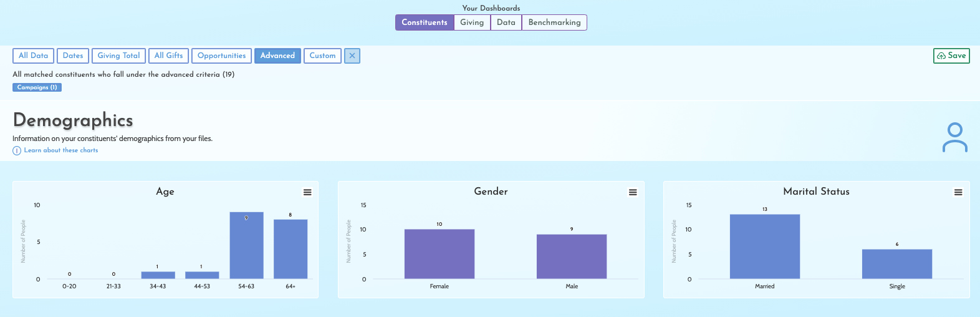The image size is (980, 317).
Task: Click the matched constituents criteria text
Action: tap(123, 74)
